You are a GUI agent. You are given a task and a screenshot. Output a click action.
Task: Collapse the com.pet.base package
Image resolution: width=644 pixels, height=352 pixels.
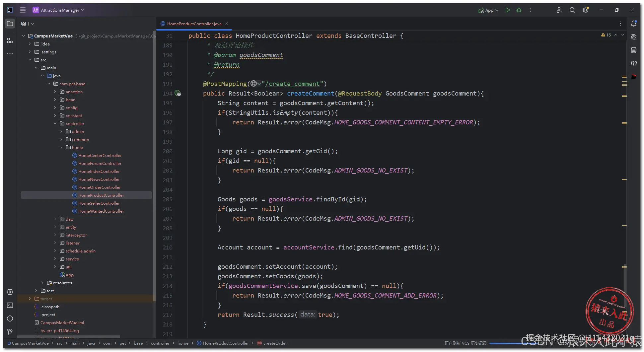pyautogui.click(x=49, y=84)
